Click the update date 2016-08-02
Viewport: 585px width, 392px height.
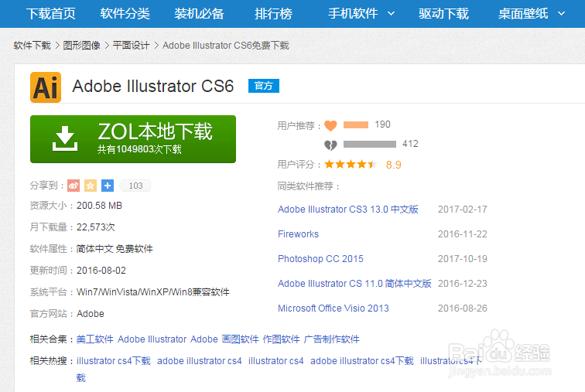tap(101, 271)
